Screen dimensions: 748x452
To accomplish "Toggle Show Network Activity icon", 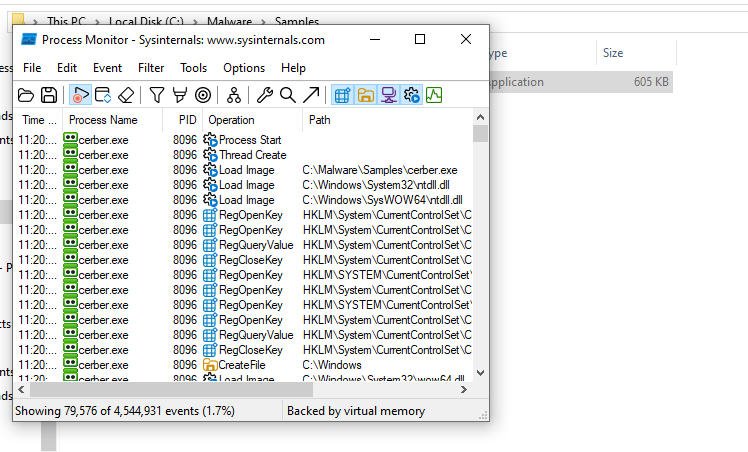I will (388, 95).
